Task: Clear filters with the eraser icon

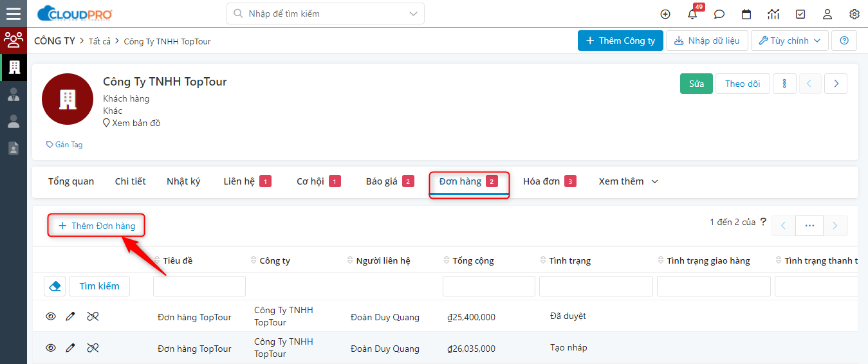Action: pos(55,286)
